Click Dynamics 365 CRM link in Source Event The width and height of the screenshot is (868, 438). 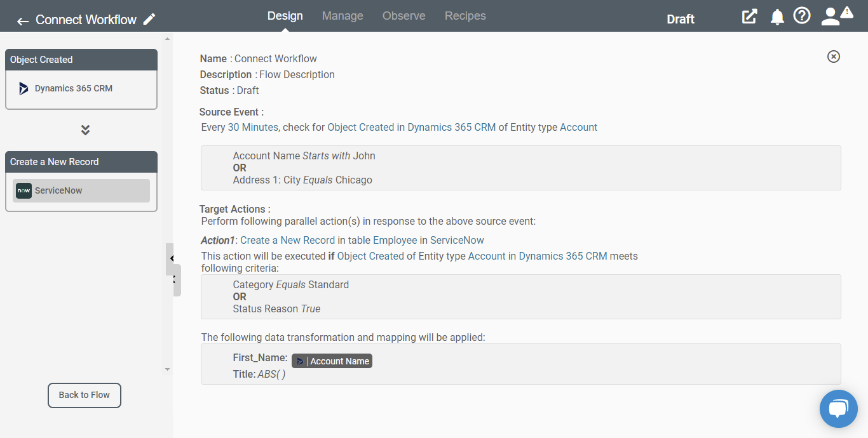pyautogui.click(x=452, y=127)
